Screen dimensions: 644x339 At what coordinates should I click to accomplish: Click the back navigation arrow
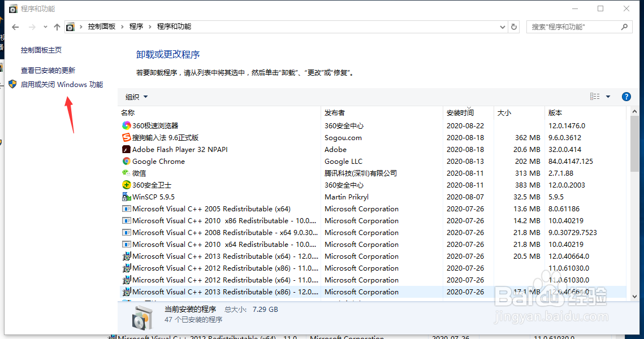[x=15, y=27]
